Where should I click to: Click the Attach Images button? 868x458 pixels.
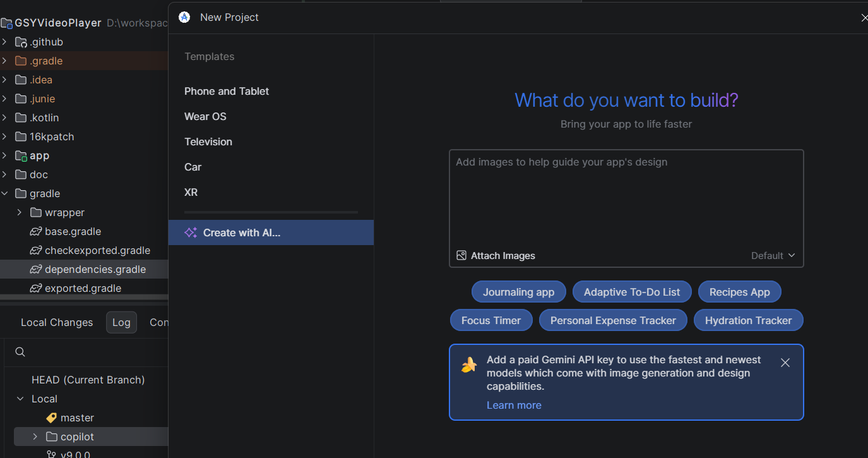click(496, 256)
